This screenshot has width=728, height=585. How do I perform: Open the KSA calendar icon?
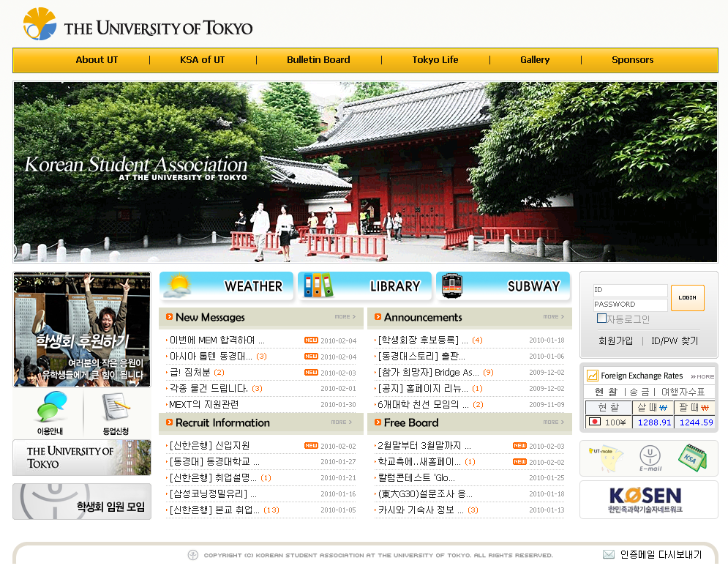point(691,458)
